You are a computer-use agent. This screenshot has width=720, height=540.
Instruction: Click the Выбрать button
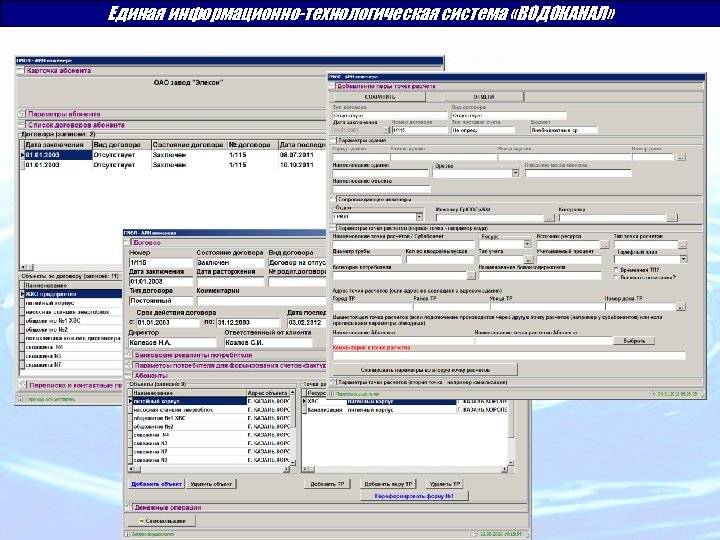click(634, 341)
